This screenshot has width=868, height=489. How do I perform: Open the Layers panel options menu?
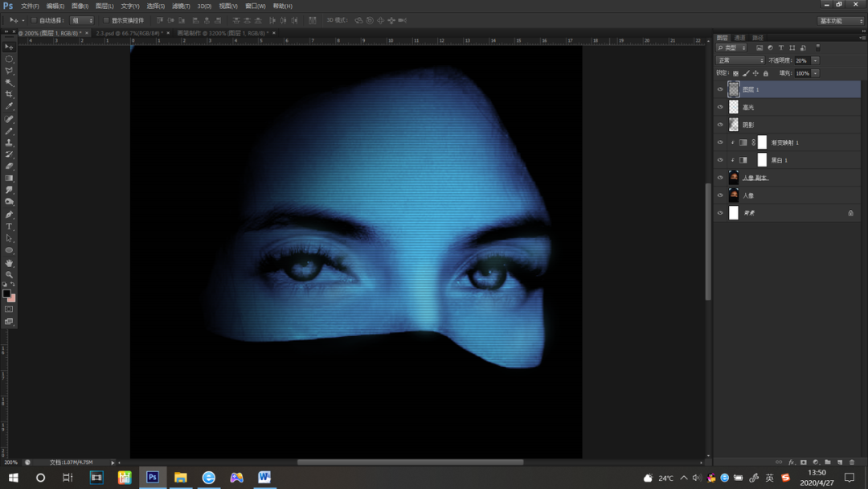click(x=862, y=38)
